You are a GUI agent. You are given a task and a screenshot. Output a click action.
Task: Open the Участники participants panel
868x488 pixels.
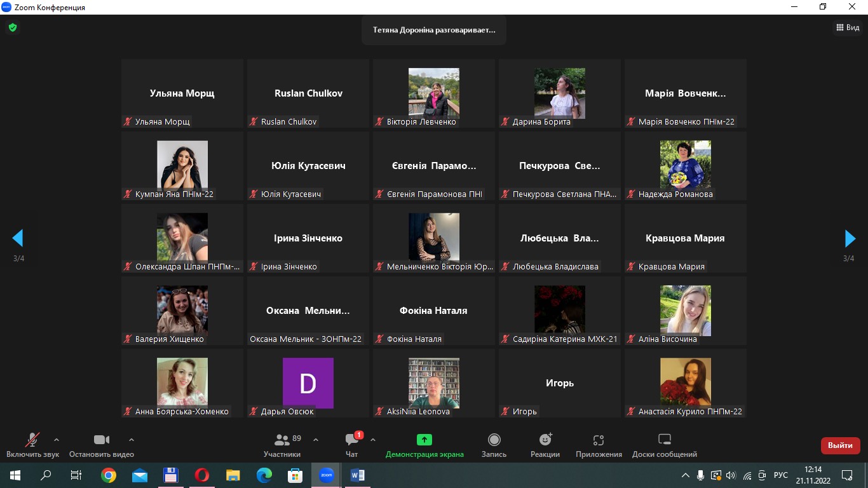pos(282,445)
